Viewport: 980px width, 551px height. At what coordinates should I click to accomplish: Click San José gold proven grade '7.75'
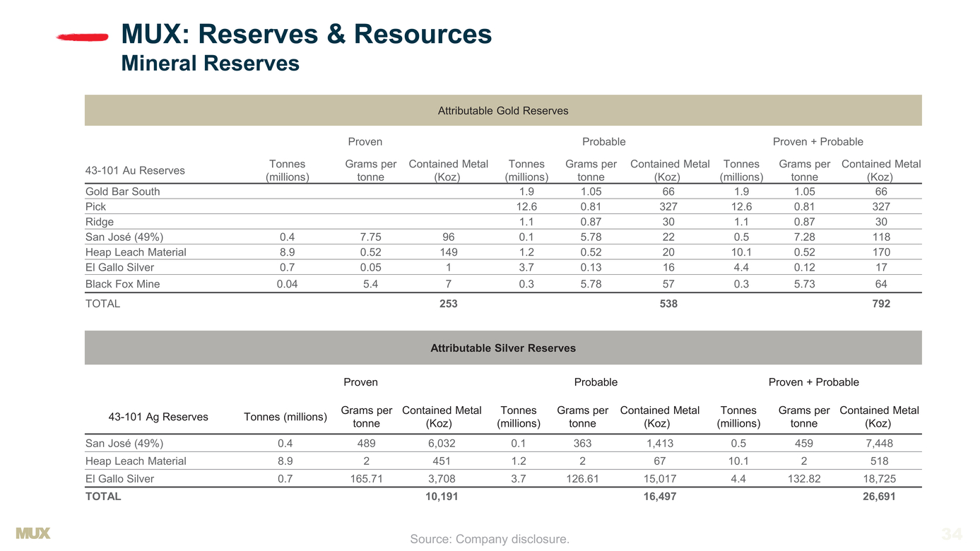pos(371,237)
